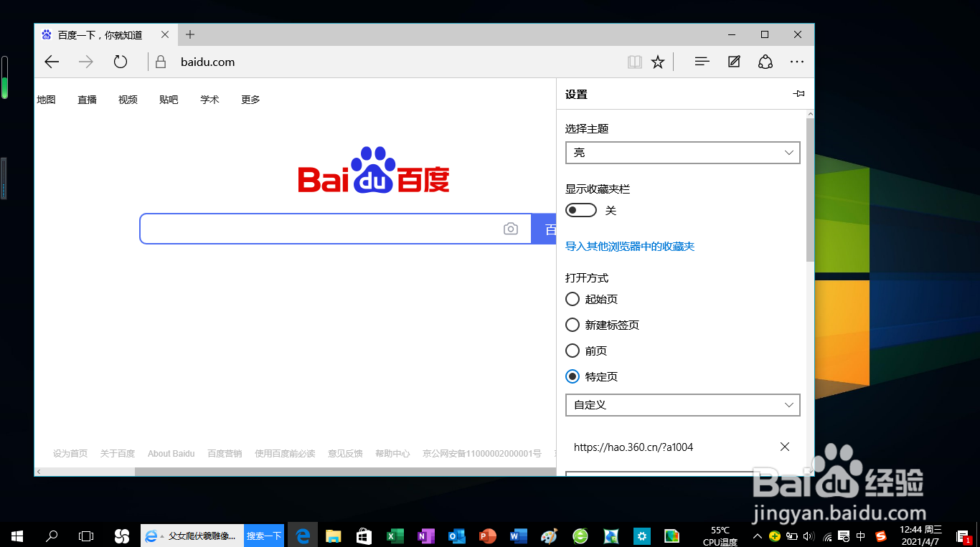Launch Excel from taskbar
The width and height of the screenshot is (980, 547).
(x=395, y=536)
